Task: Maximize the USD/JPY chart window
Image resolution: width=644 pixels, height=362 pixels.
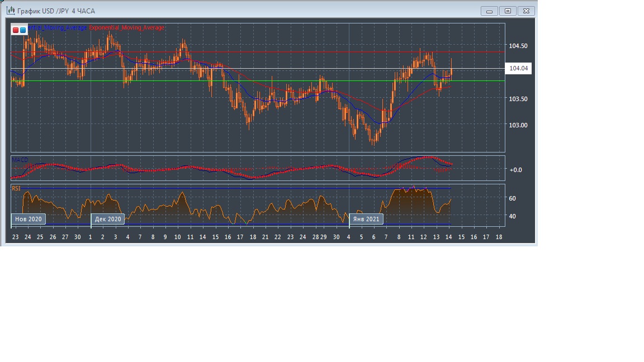Action: [508, 11]
